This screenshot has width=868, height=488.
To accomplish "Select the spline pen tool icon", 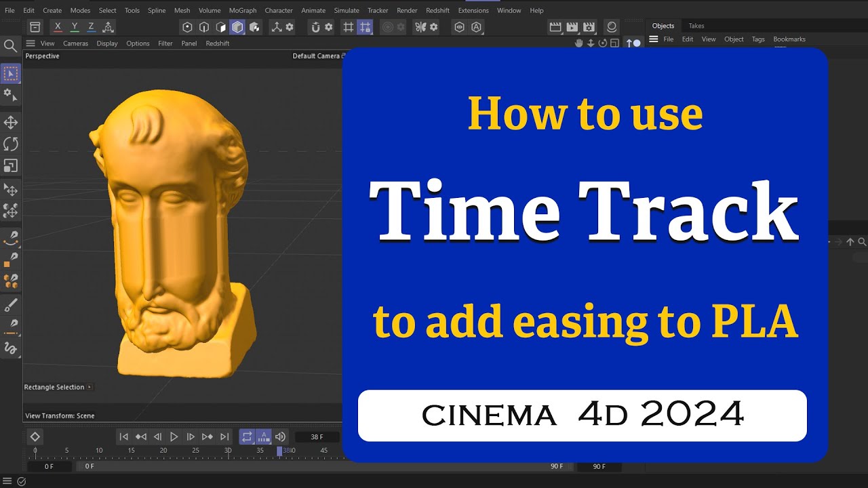I will (x=10, y=237).
